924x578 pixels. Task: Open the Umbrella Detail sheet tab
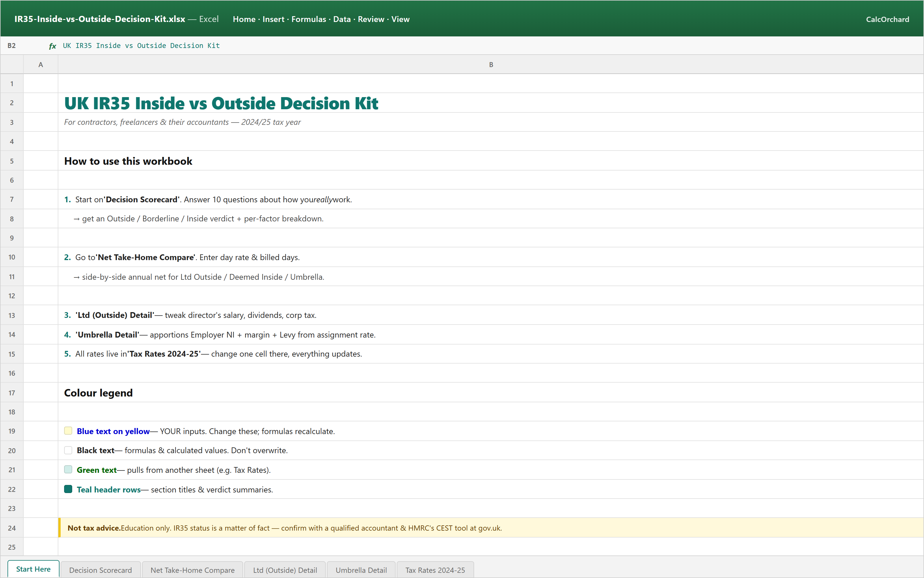(361, 570)
